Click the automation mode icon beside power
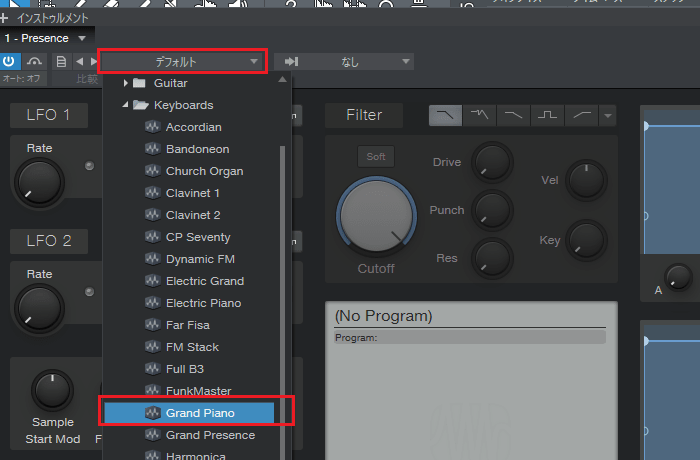Screen dimensions: 700x460 tap(37, 62)
